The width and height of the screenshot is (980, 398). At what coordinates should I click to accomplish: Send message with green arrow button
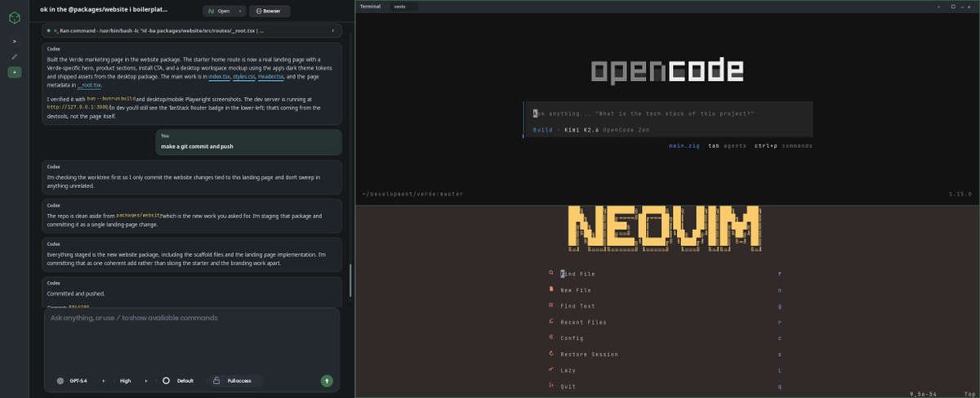click(x=327, y=381)
